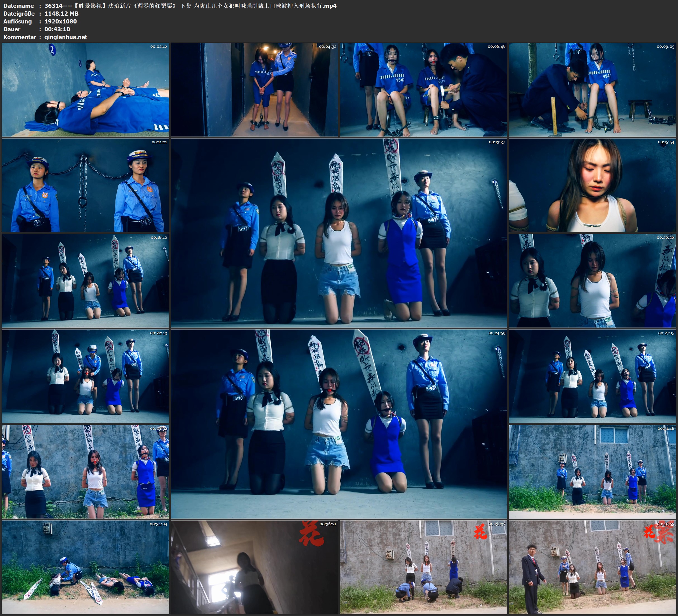The image size is (678, 616).
Task: Click the close-up frame at 00:15:54
Action: click(592, 185)
